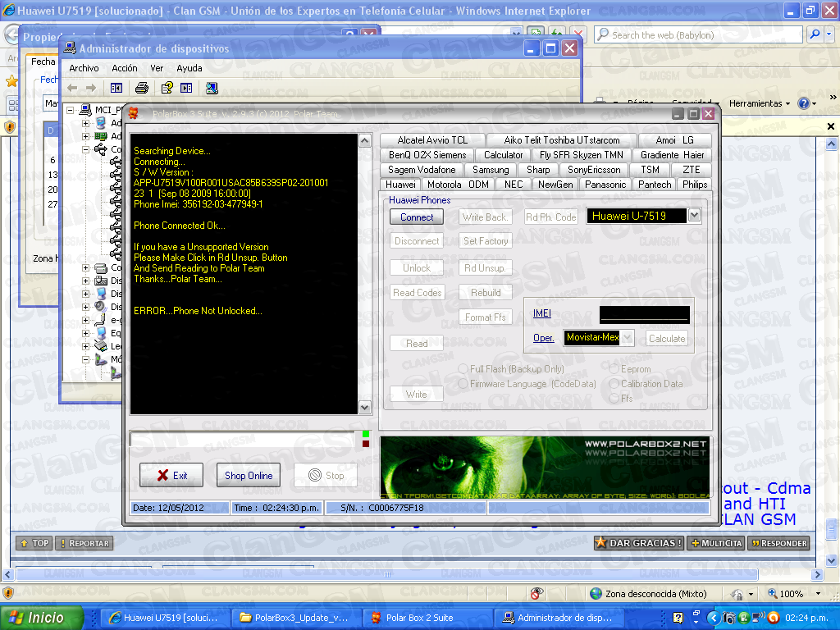Open the Babylon search provider dropdown arrow
840x630 pixels.
[x=829, y=34]
